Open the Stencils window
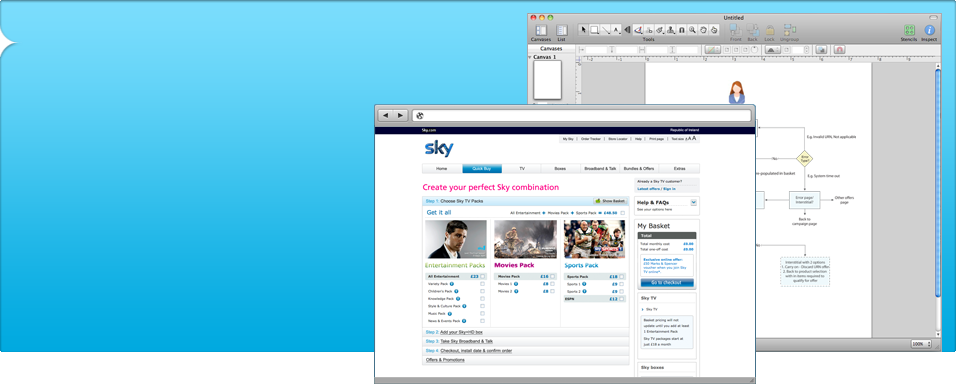 (x=909, y=30)
